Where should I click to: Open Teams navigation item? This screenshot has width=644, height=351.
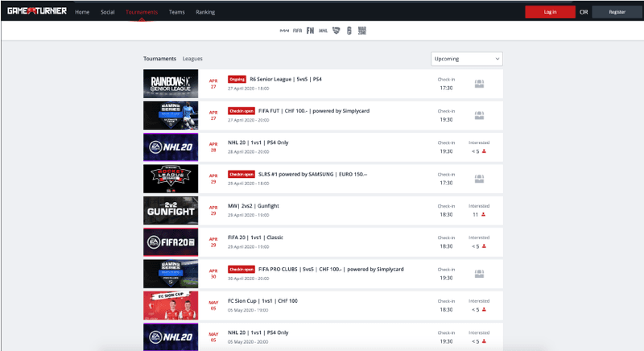click(x=176, y=12)
